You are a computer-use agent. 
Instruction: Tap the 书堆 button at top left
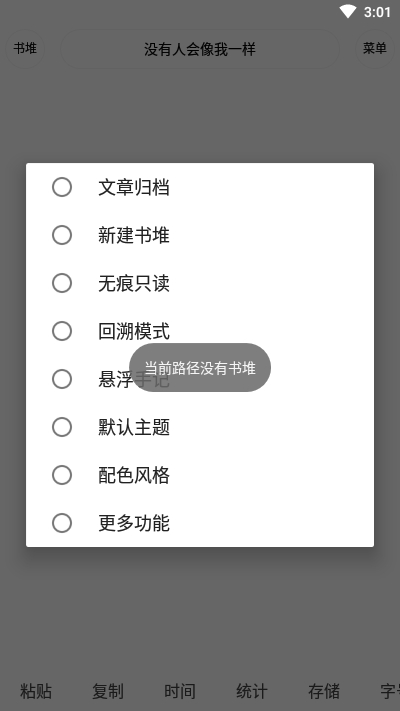click(x=25, y=49)
